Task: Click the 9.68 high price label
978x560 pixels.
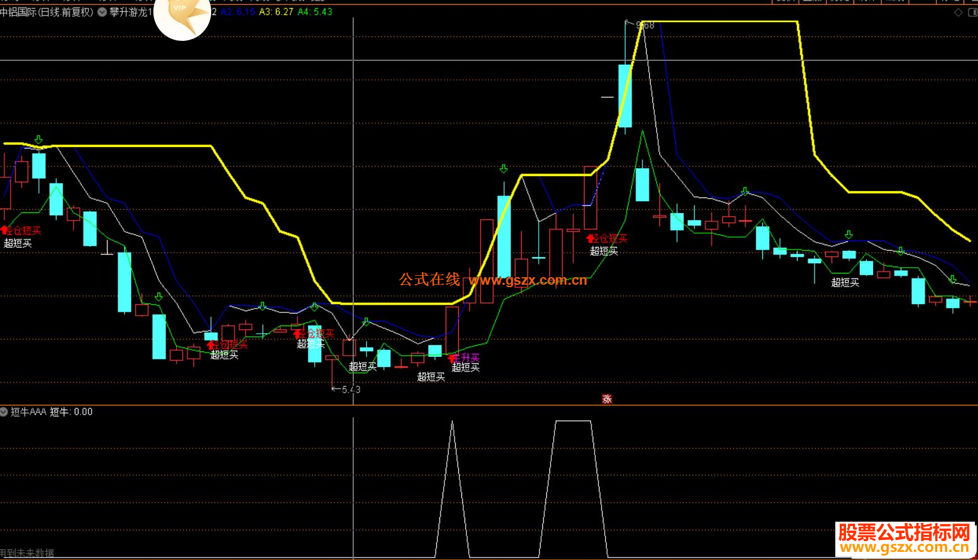Action: point(645,25)
